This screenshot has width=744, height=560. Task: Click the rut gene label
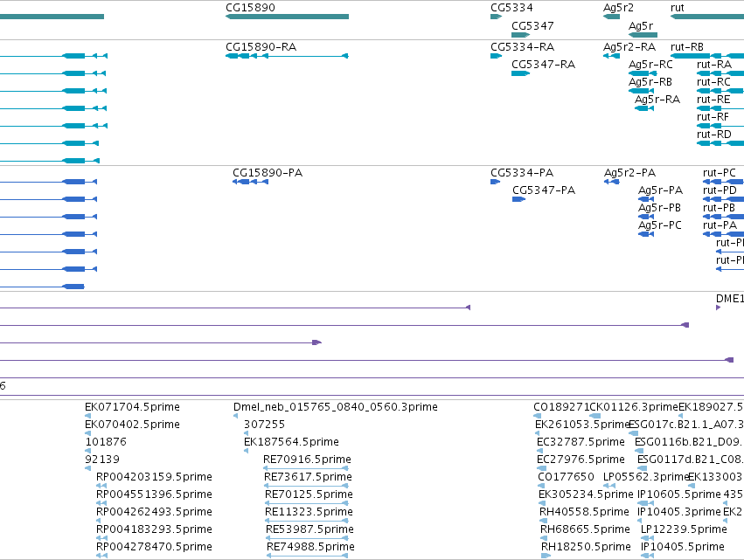677,8
